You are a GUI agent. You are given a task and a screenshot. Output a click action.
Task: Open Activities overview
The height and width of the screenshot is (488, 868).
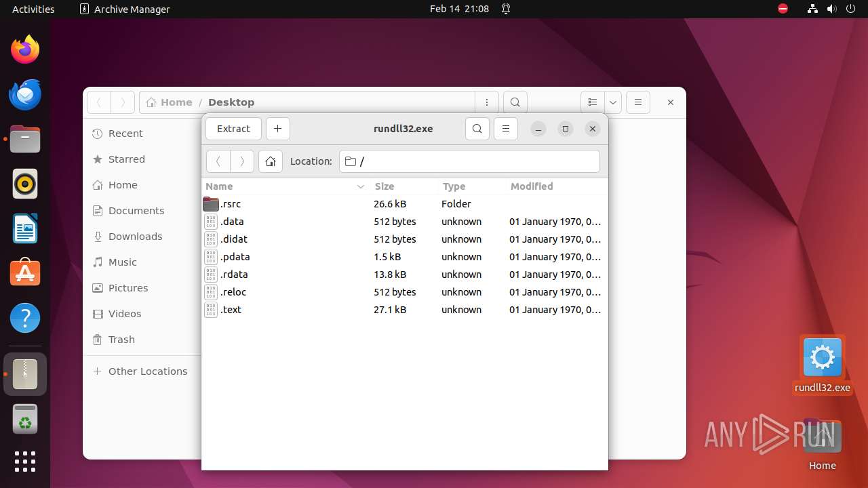(x=33, y=9)
